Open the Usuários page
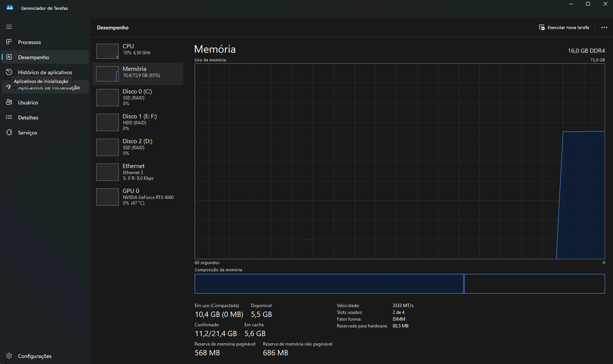613x364 pixels. 45,103
